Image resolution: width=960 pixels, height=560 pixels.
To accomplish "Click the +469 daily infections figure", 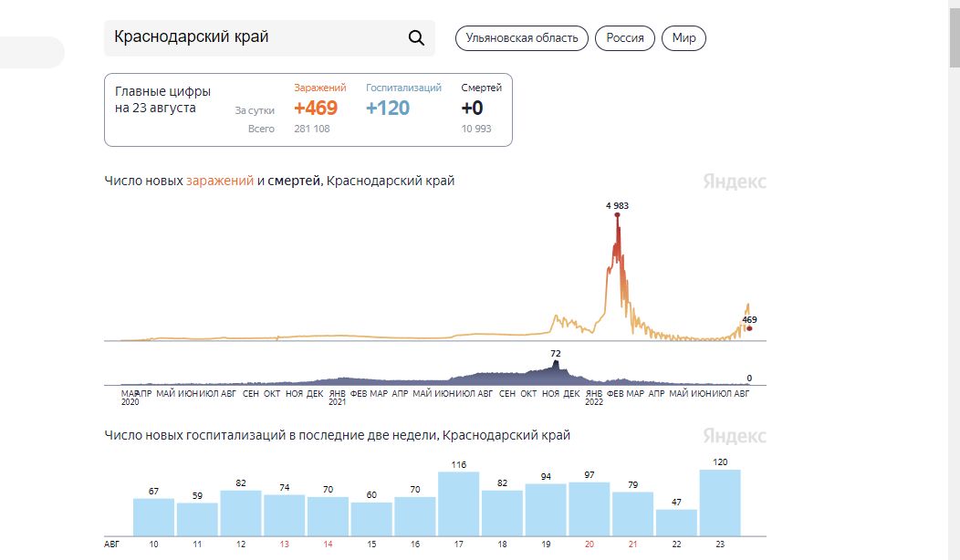I will [x=316, y=108].
